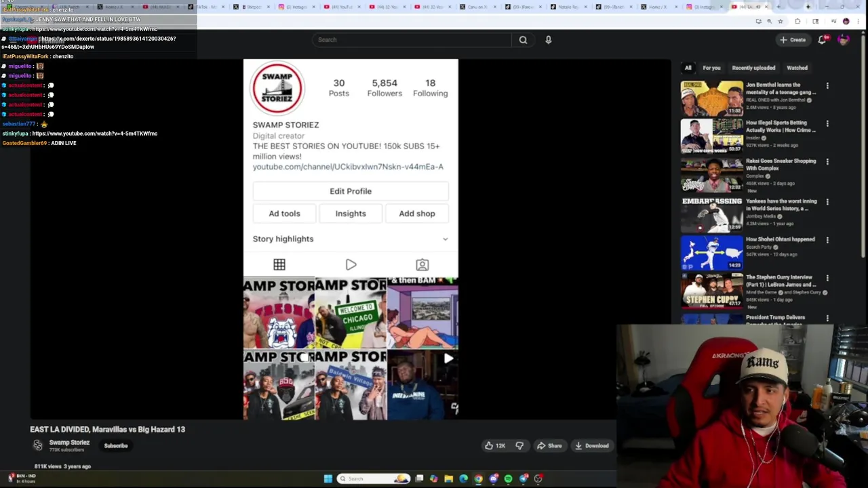The width and height of the screenshot is (868, 488).
Task: Click Stephen Curry Interview video title
Action: click(x=781, y=280)
